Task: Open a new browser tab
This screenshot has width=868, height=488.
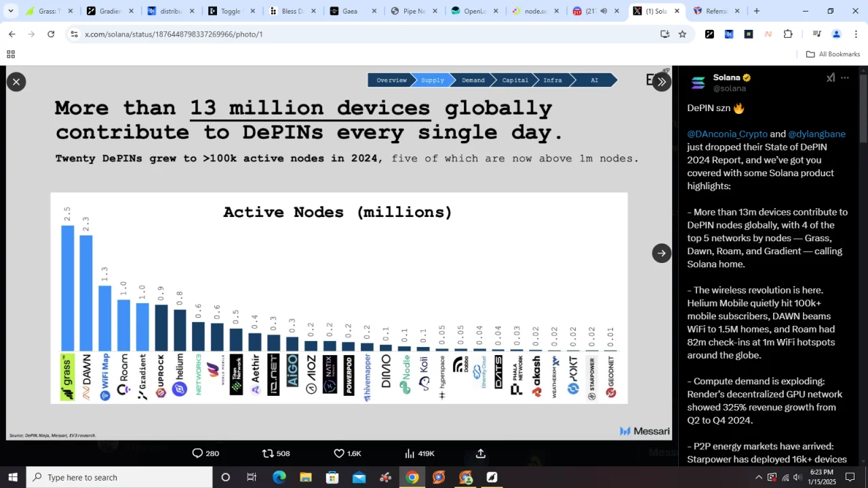Action: (x=757, y=11)
